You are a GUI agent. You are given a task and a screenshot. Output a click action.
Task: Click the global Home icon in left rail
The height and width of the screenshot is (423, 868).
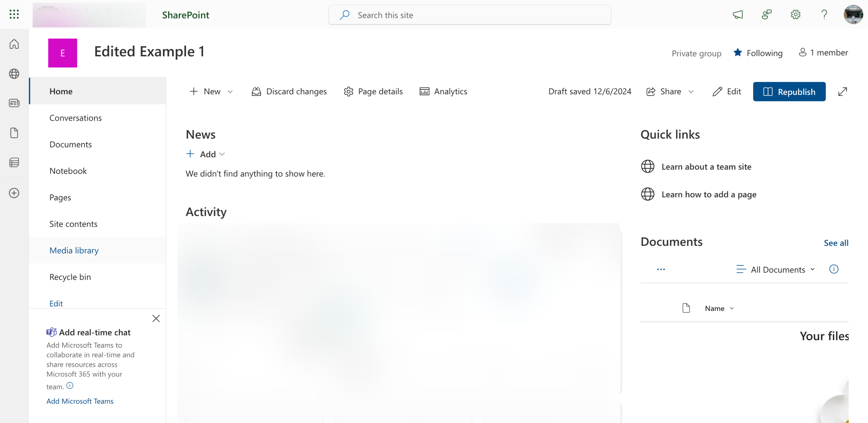tap(14, 44)
